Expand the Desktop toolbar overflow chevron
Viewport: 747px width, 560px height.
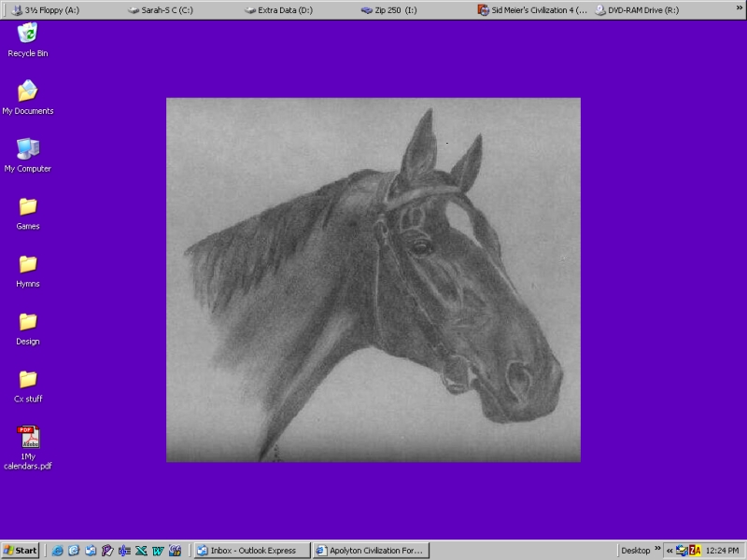coord(657,550)
